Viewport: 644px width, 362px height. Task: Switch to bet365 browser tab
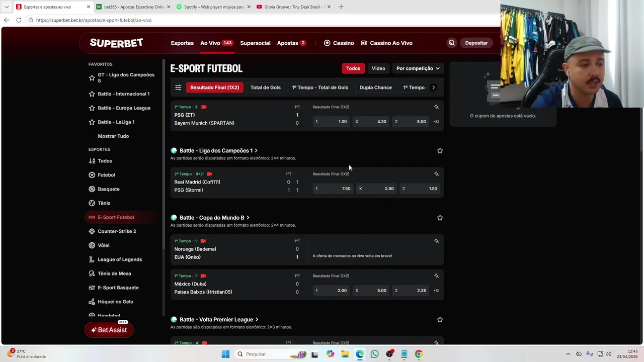(x=134, y=7)
